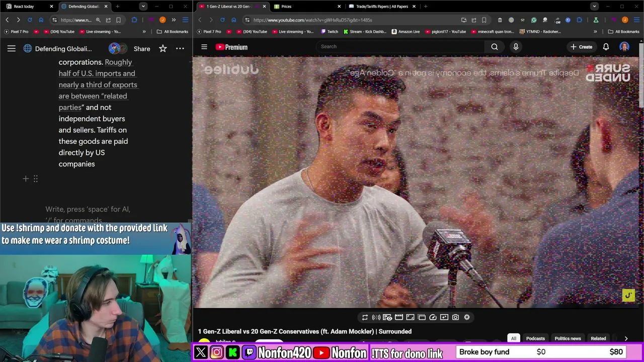Open All Bookmarks folder in right window
Image resolution: width=644 pixels, height=362 pixels.
[x=623, y=31]
